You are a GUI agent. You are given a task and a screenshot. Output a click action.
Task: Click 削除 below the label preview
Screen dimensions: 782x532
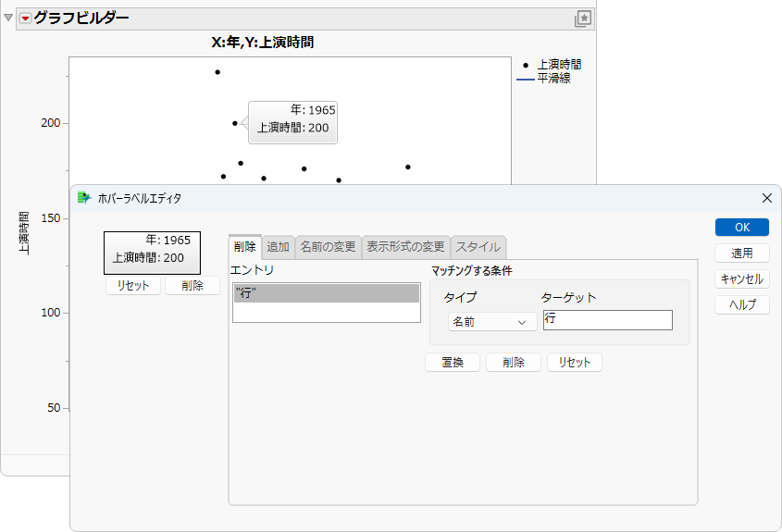(192, 286)
